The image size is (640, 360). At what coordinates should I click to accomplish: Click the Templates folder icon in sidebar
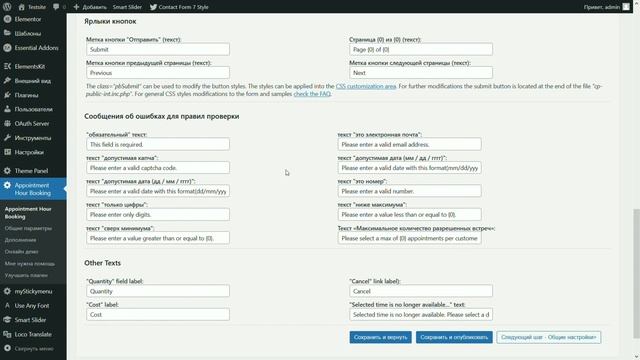point(7,33)
